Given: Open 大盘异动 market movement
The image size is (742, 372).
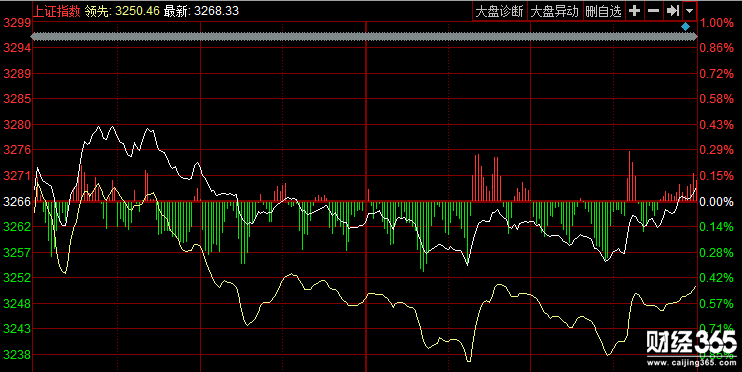Looking at the screenshot, I should pos(554,11).
